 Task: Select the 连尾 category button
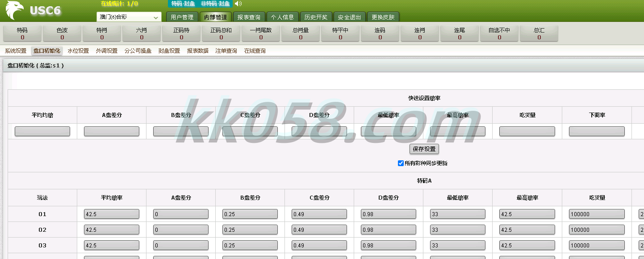point(460,33)
